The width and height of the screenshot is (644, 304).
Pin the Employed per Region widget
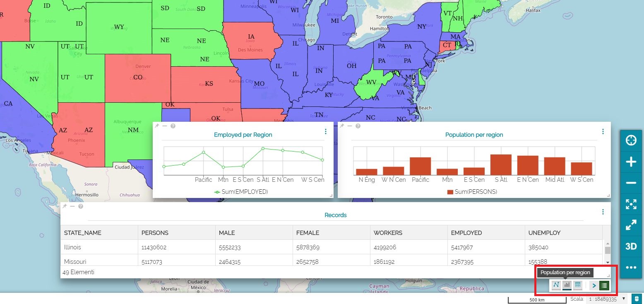pos(157,126)
